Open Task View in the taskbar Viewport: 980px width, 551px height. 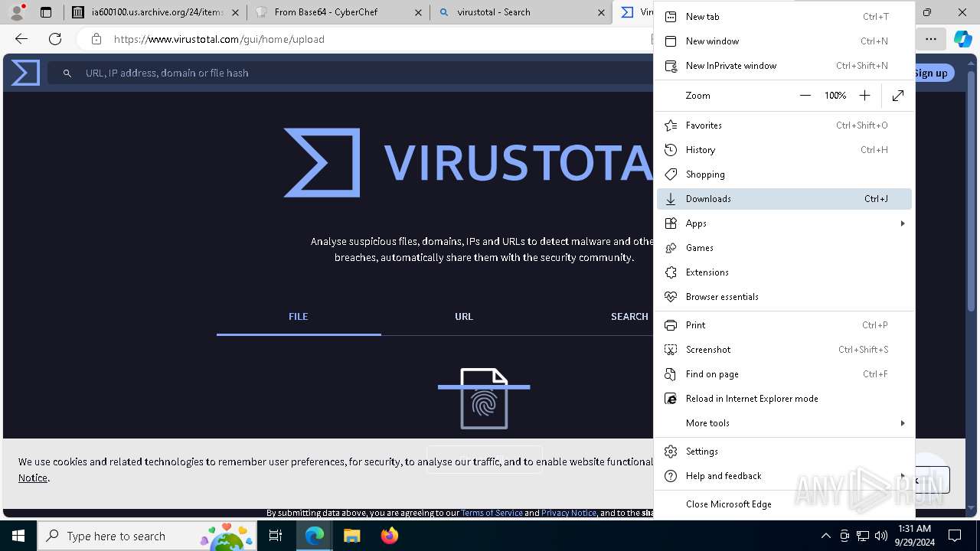coord(276,536)
